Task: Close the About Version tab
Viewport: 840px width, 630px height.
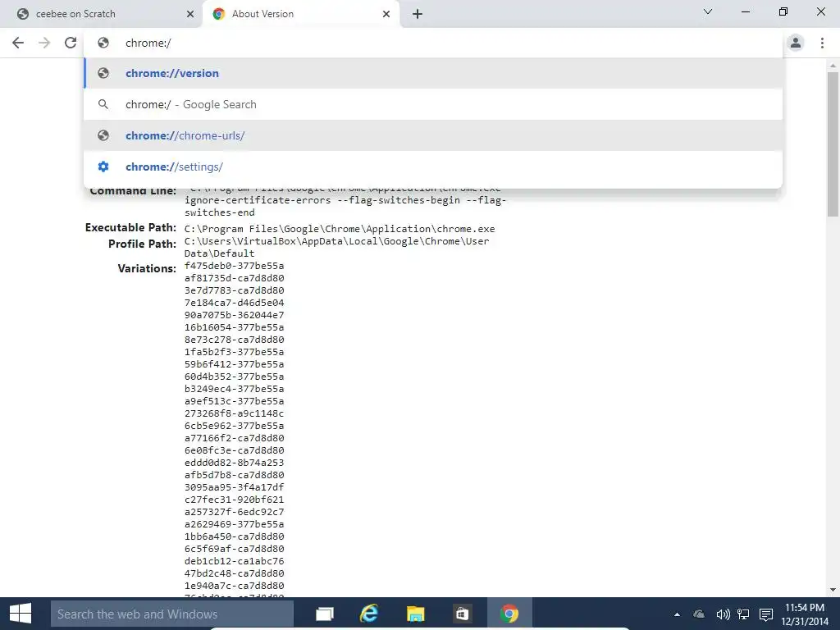Action: point(386,14)
